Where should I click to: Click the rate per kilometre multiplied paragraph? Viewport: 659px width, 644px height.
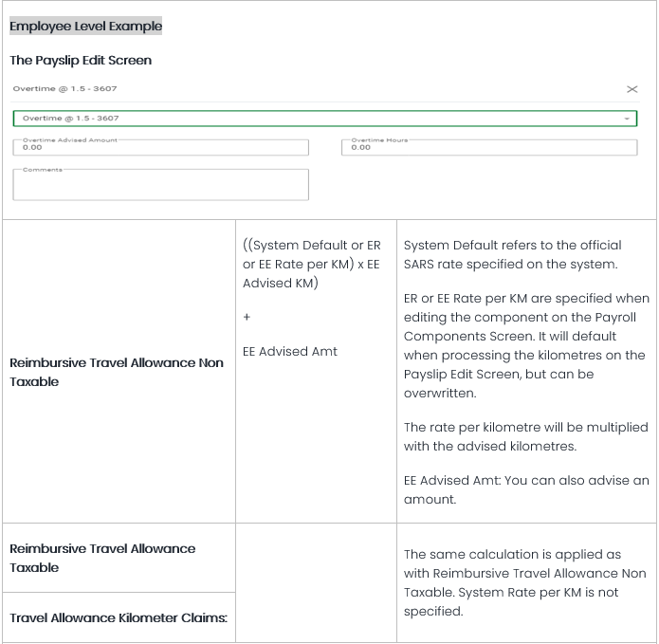pos(525,437)
